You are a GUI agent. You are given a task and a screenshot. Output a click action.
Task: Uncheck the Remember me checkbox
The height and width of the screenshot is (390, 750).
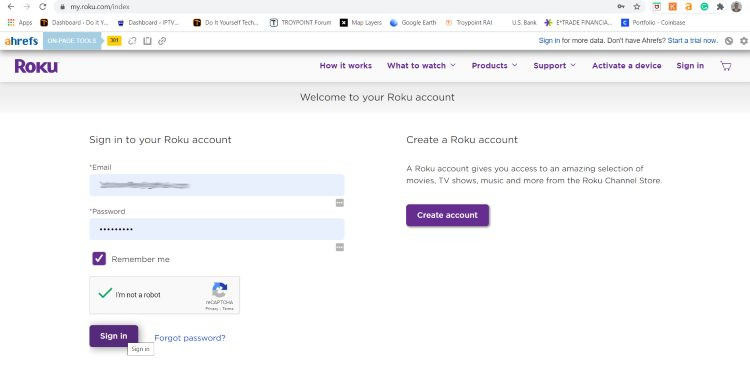(99, 258)
